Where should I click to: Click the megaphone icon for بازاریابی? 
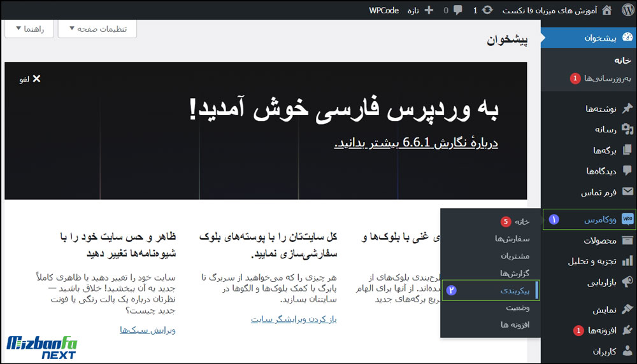[x=627, y=282]
